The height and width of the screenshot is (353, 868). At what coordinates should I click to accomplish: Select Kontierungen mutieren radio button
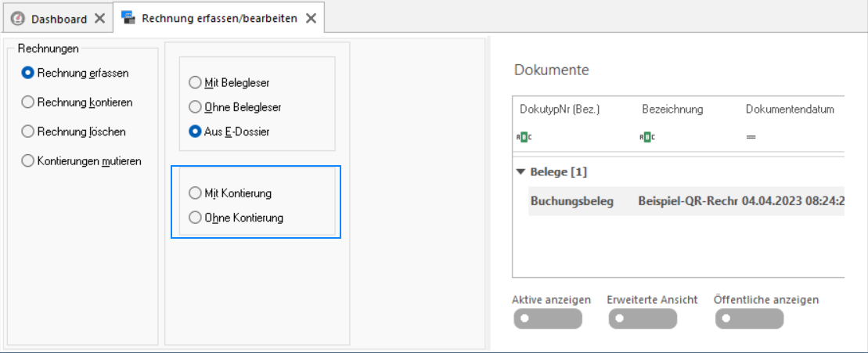[81, 161]
